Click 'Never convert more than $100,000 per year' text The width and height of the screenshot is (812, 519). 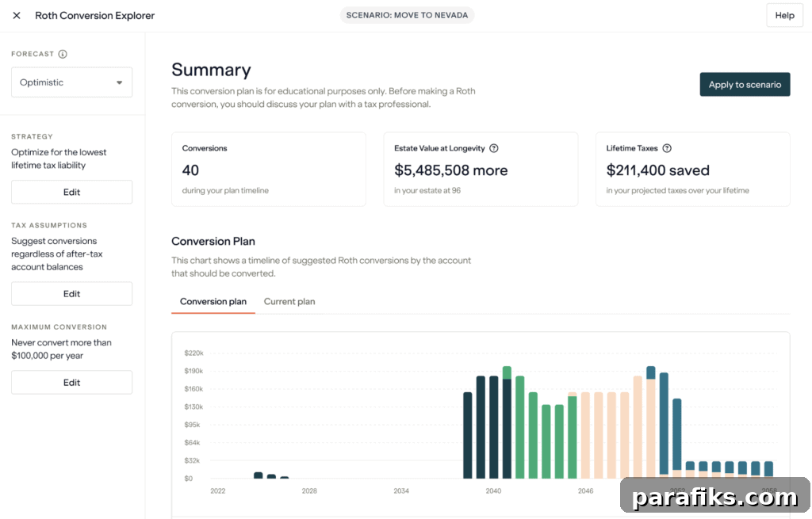point(61,349)
